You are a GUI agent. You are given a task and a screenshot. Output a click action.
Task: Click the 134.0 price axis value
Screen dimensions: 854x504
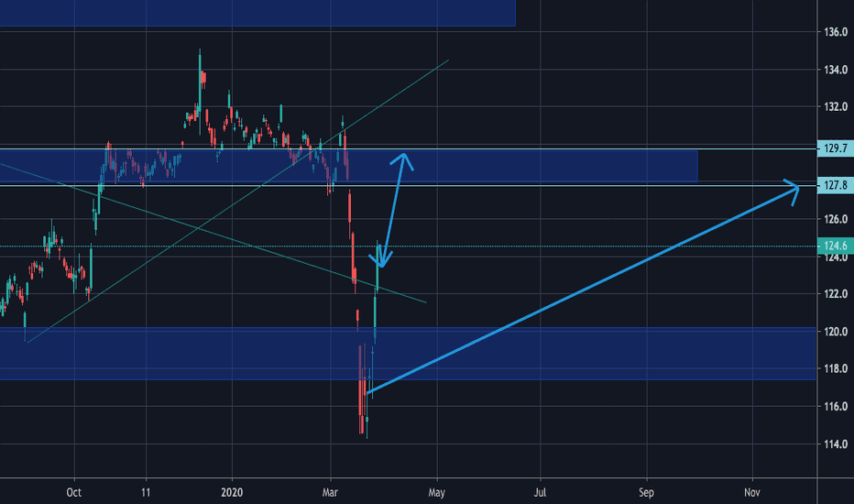pos(836,70)
